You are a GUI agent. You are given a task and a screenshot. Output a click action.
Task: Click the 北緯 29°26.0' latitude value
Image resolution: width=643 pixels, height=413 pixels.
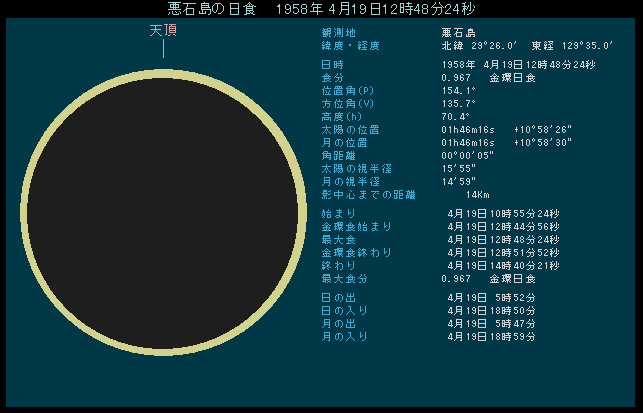click(478, 46)
